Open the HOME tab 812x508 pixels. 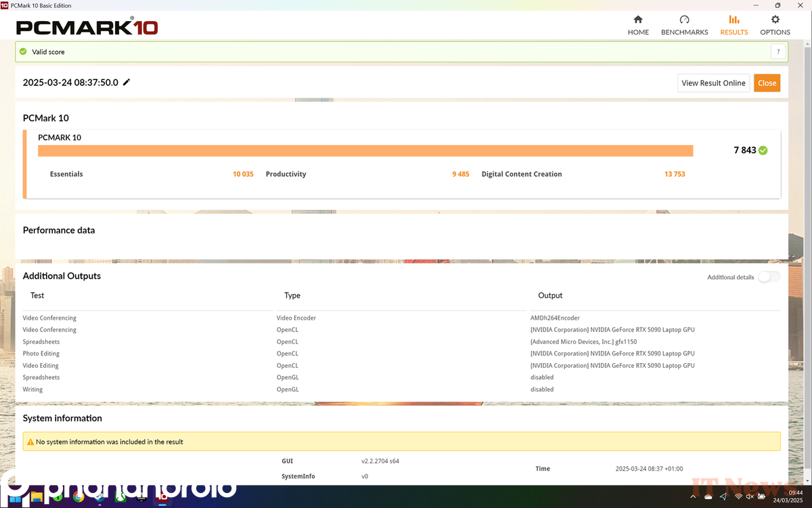tap(638, 26)
